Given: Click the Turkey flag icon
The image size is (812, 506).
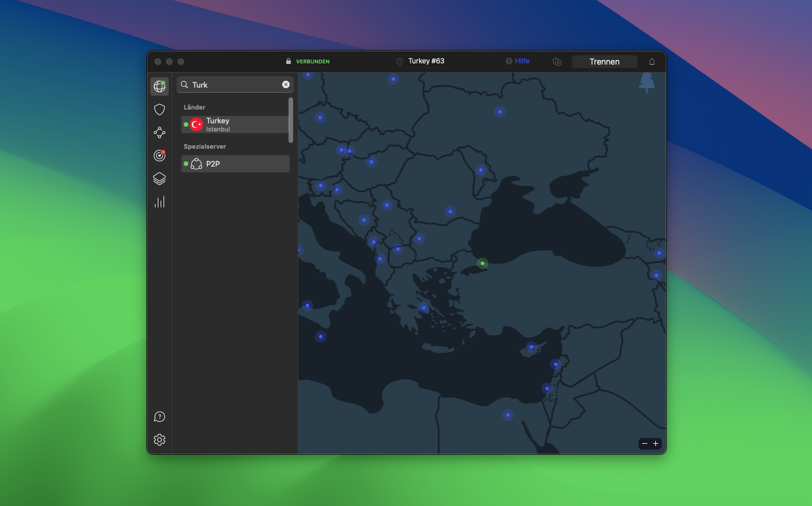Looking at the screenshot, I should point(196,124).
